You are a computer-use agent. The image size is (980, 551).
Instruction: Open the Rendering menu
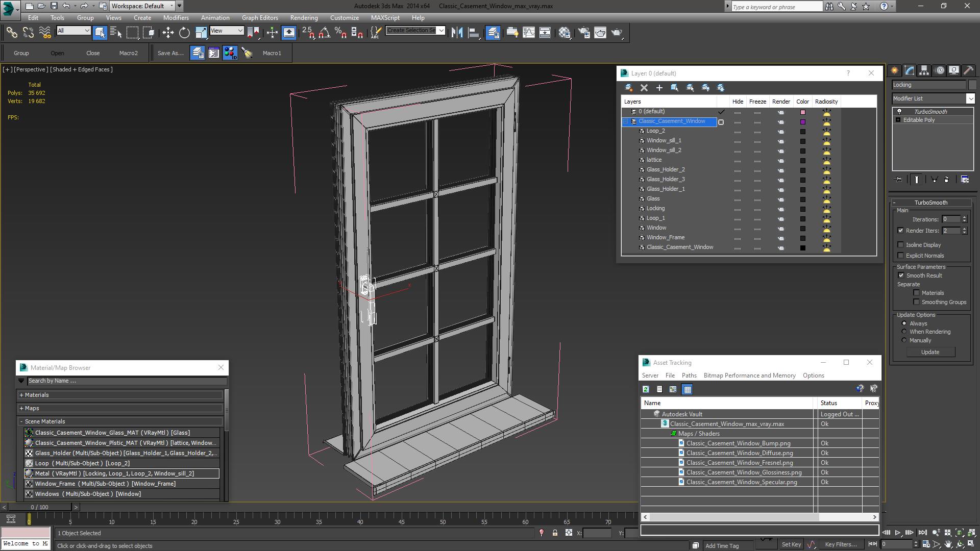point(304,18)
